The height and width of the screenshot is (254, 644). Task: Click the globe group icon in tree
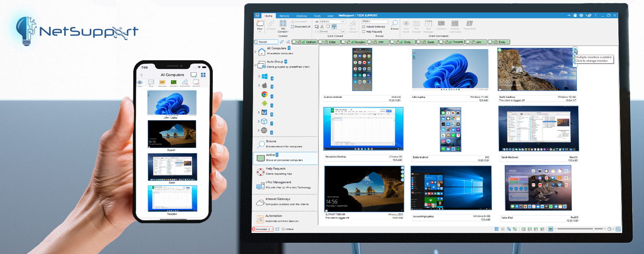[x=264, y=130]
